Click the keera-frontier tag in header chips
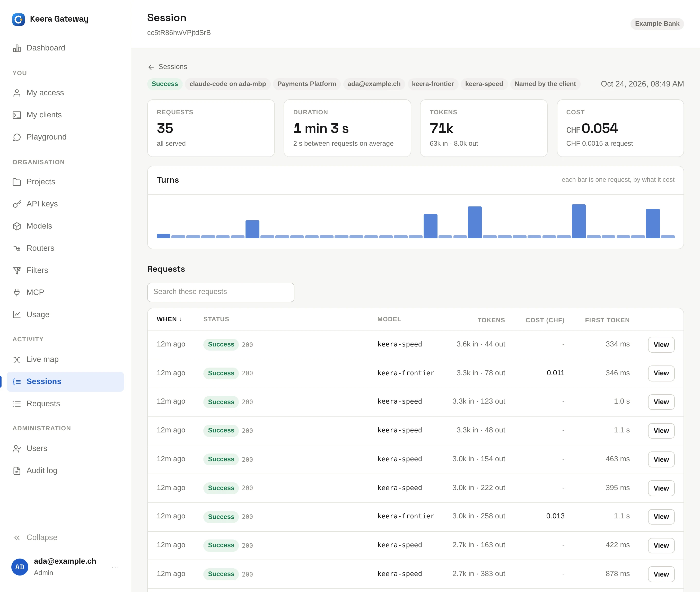This screenshot has height=592, width=700. point(433,84)
